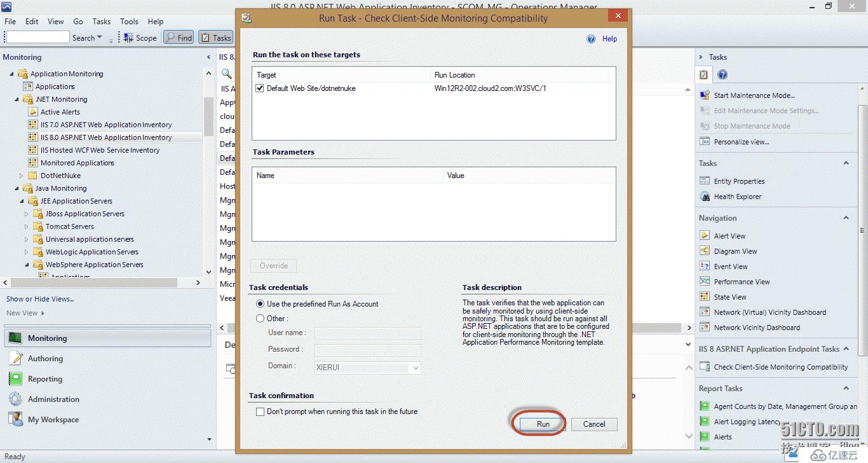This screenshot has width=868, height=463.
Task: Open Network (Virtual) Vicinity Dashboard icon
Action: (x=704, y=312)
